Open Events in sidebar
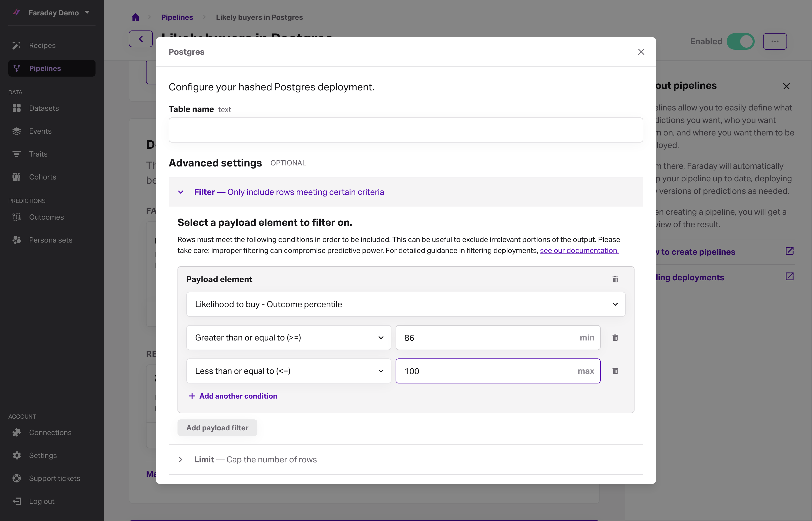Viewport: 812px width, 521px height. click(40, 131)
